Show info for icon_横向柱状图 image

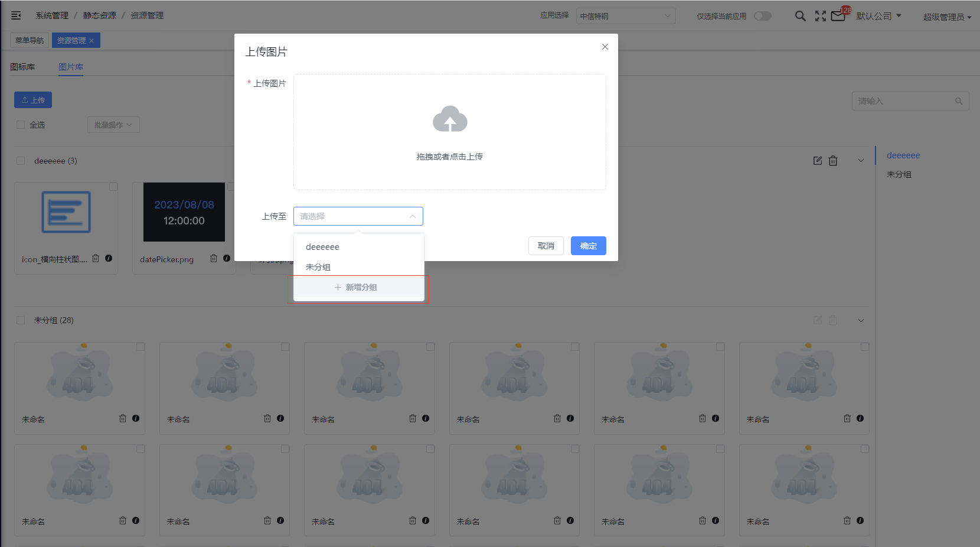tap(109, 258)
